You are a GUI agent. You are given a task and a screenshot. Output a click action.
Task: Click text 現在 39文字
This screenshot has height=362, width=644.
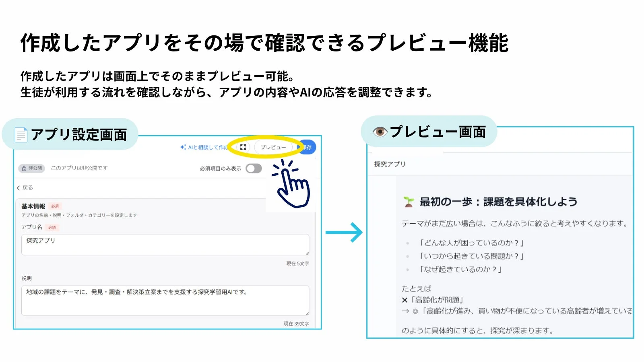coord(296,323)
